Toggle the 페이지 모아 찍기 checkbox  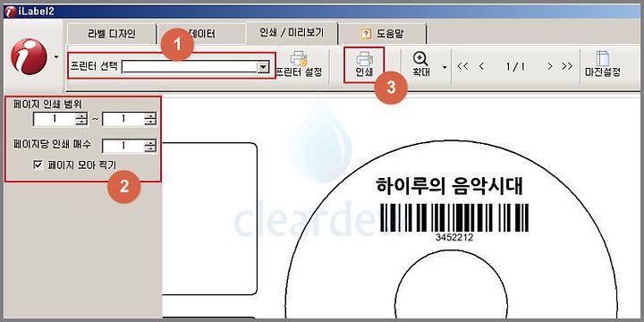(38, 165)
